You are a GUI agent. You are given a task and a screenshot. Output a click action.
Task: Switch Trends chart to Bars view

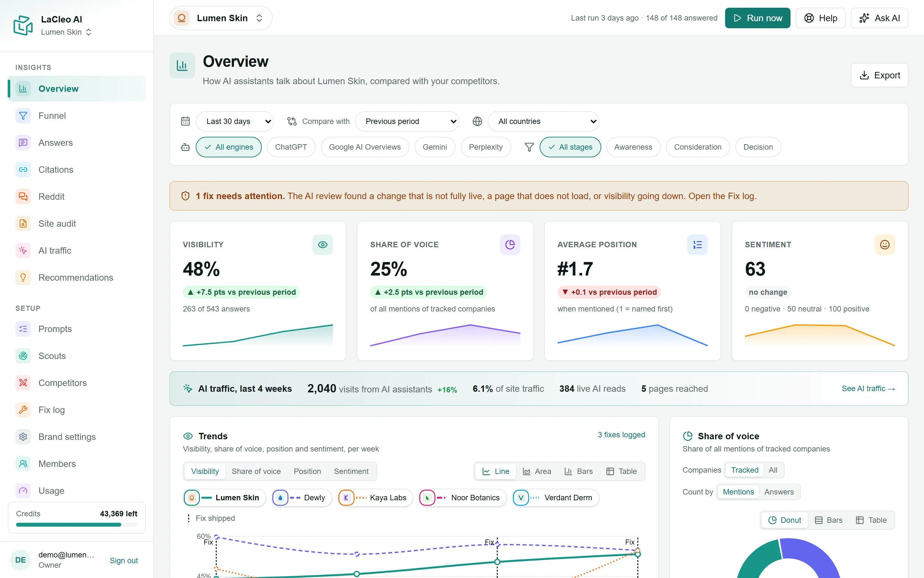pos(578,471)
